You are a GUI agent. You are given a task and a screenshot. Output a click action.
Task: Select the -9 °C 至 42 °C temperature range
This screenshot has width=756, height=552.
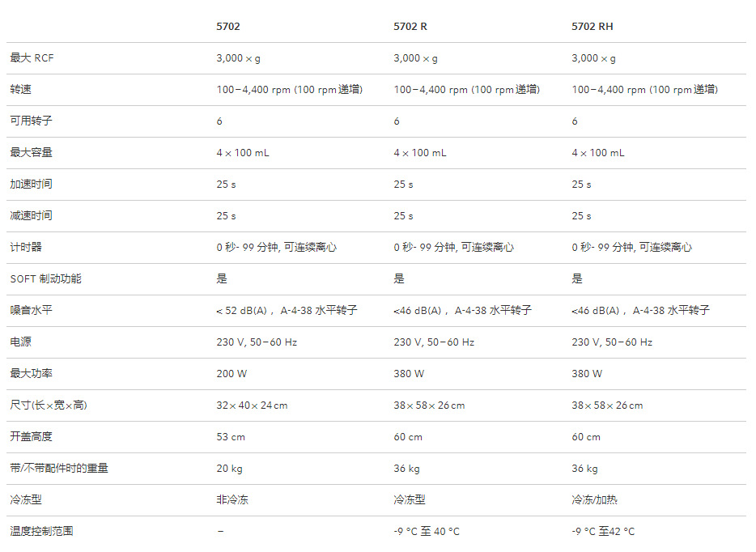[x=603, y=532]
